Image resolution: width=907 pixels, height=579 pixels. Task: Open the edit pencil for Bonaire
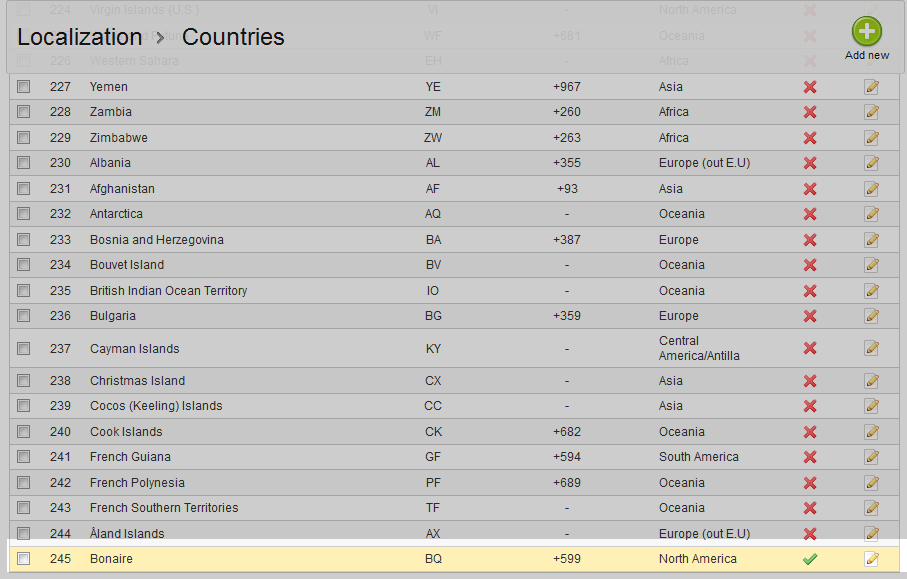(x=872, y=559)
